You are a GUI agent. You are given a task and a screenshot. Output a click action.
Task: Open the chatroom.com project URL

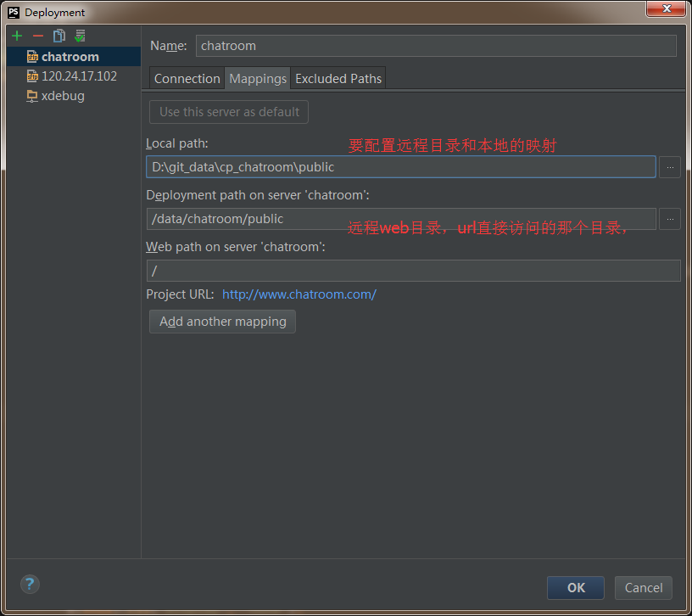[299, 294]
